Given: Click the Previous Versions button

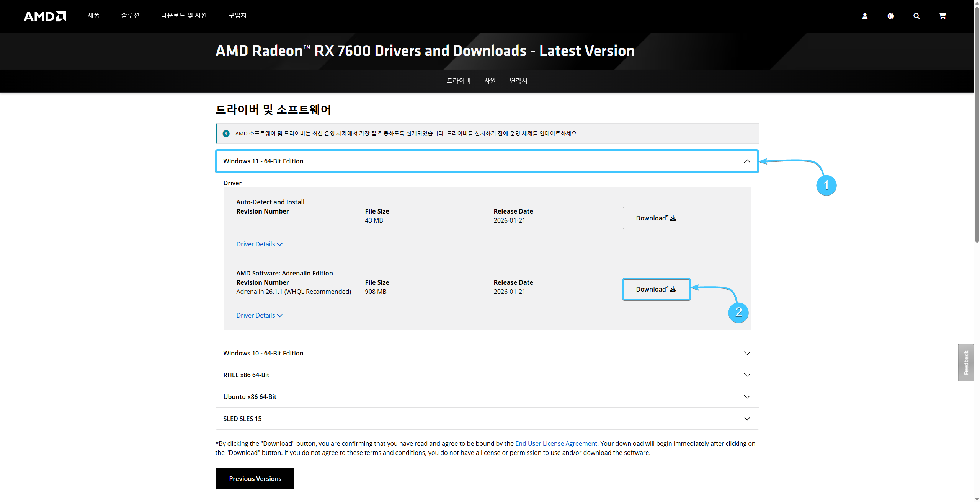Looking at the screenshot, I should pos(255,479).
